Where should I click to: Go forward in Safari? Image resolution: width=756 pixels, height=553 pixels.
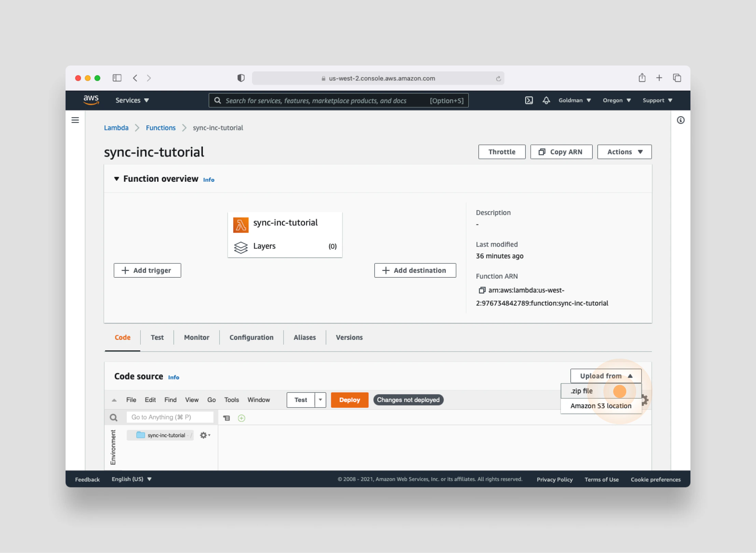pyautogui.click(x=149, y=78)
